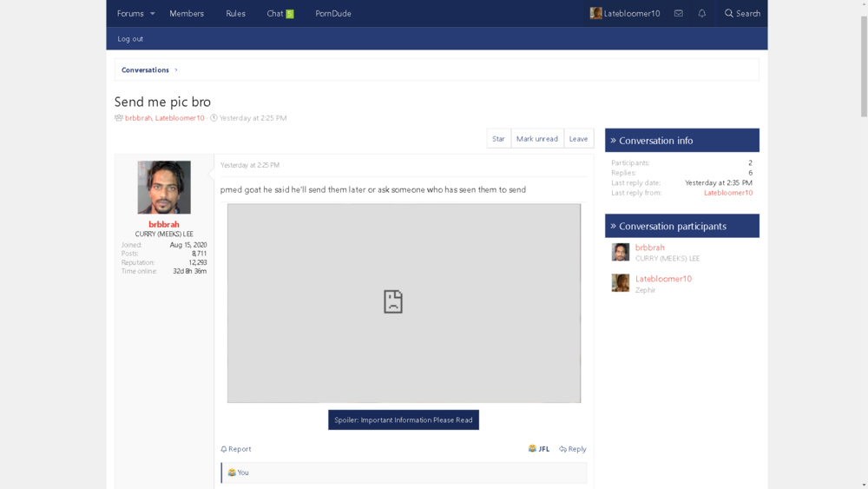The image size is (868, 489).
Task: Click the clock icon beside timestamp
Action: point(214,118)
